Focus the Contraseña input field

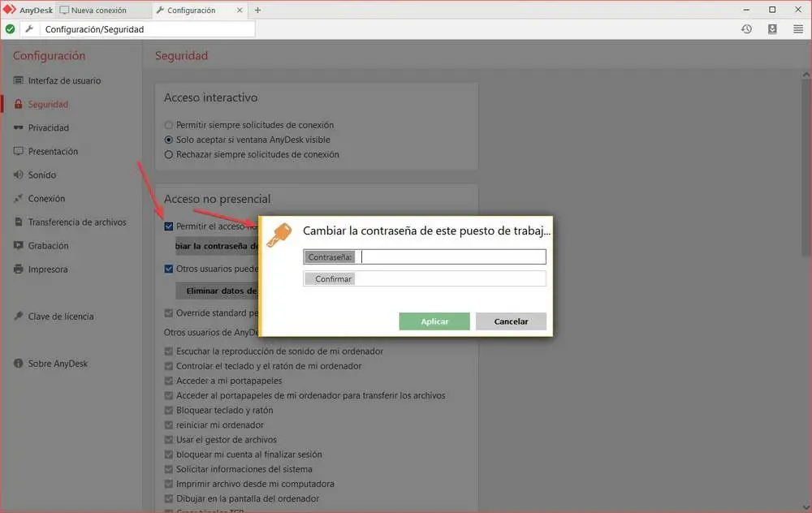(x=424, y=256)
